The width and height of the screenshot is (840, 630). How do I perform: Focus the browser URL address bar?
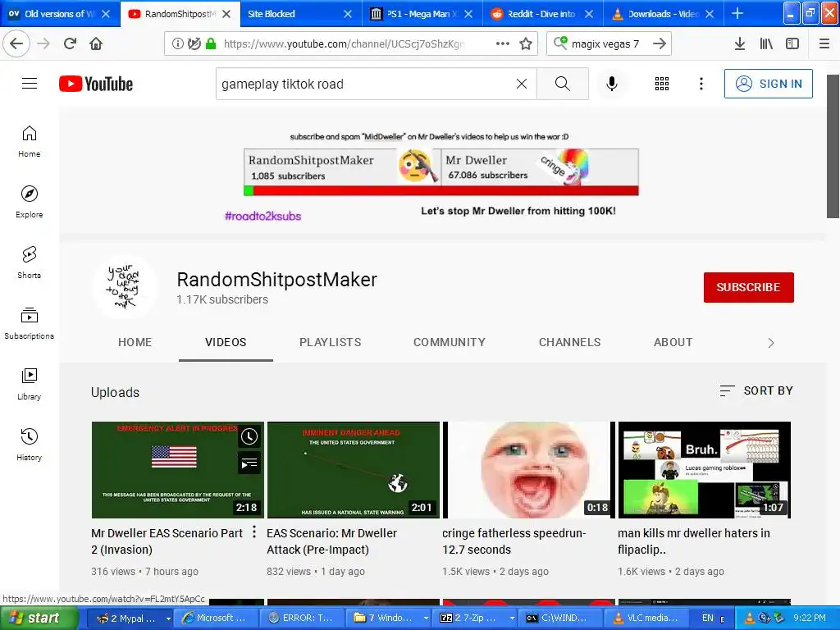(x=345, y=43)
